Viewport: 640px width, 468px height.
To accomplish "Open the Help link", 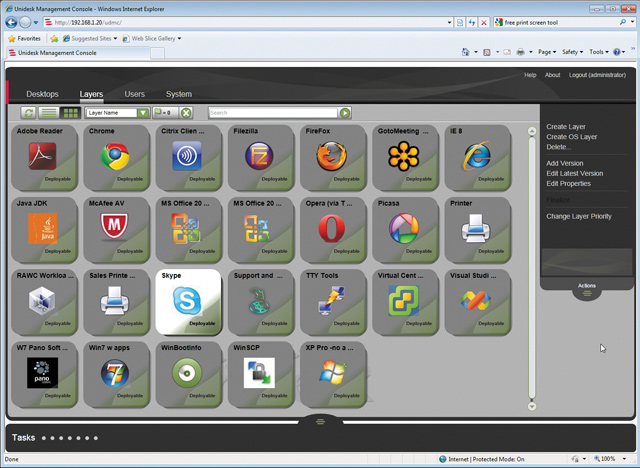I will click(530, 75).
